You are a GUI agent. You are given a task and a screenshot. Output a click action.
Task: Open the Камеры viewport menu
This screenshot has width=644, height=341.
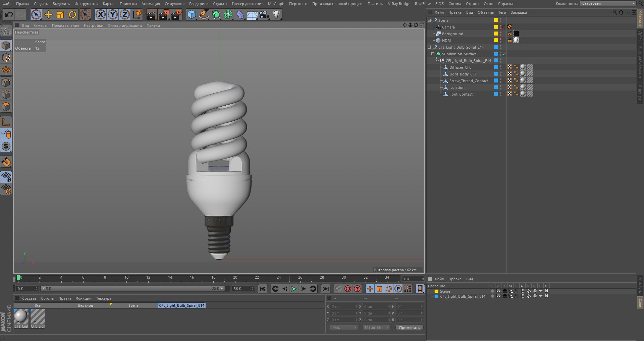(x=40, y=25)
